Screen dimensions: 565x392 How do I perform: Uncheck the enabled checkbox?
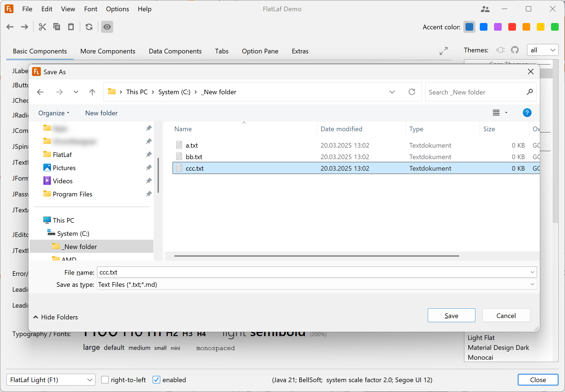156,380
